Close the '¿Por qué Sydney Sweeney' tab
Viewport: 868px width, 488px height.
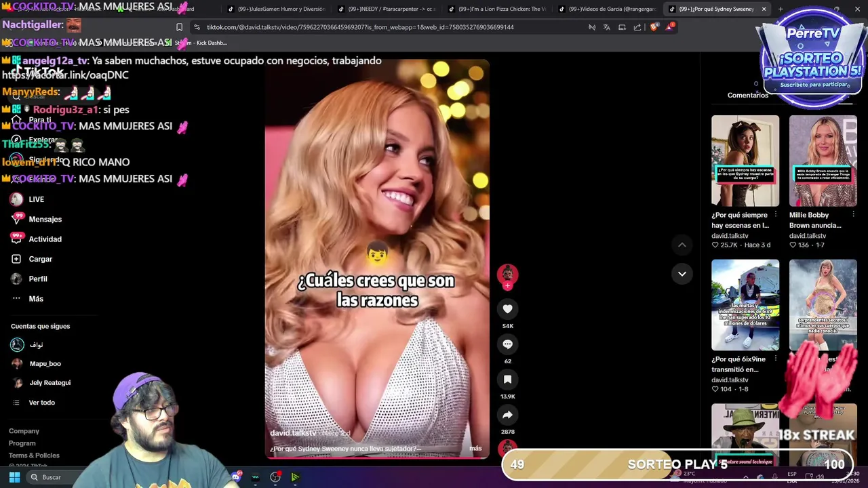tap(764, 9)
